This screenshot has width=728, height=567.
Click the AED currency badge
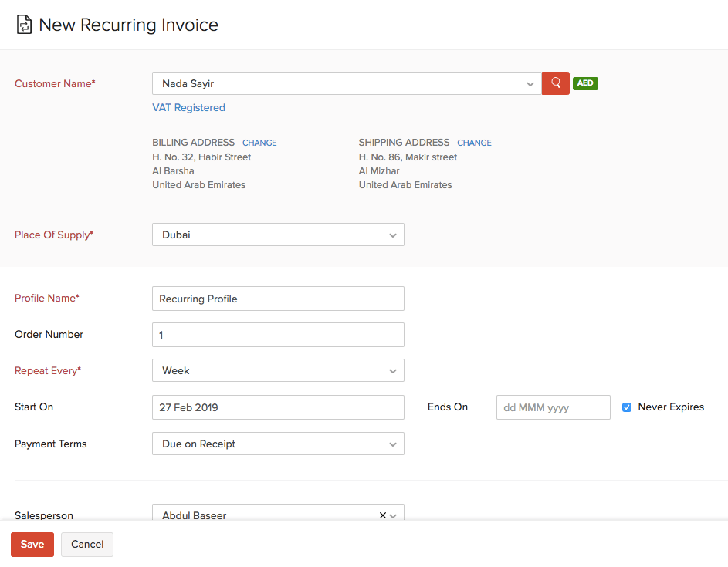tap(584, 83)
